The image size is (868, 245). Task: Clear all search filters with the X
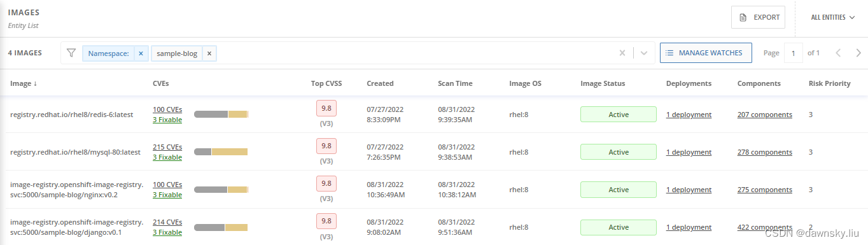622,53
